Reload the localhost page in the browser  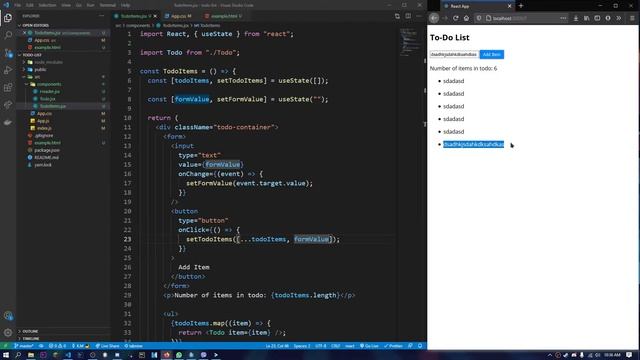click(x=456, y=18)
